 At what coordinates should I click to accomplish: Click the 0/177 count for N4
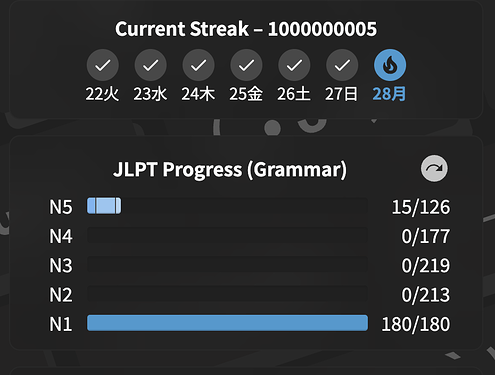click(x=426, y=236)
